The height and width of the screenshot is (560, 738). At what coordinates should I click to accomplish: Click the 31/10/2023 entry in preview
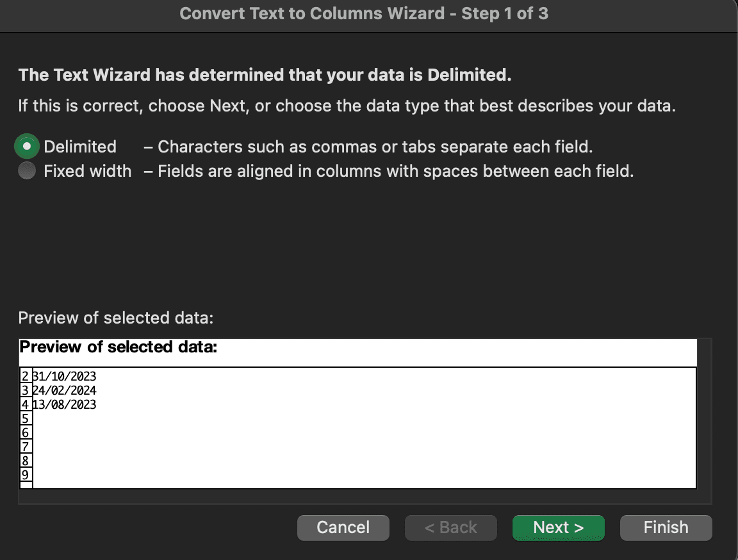click(65, 377)
